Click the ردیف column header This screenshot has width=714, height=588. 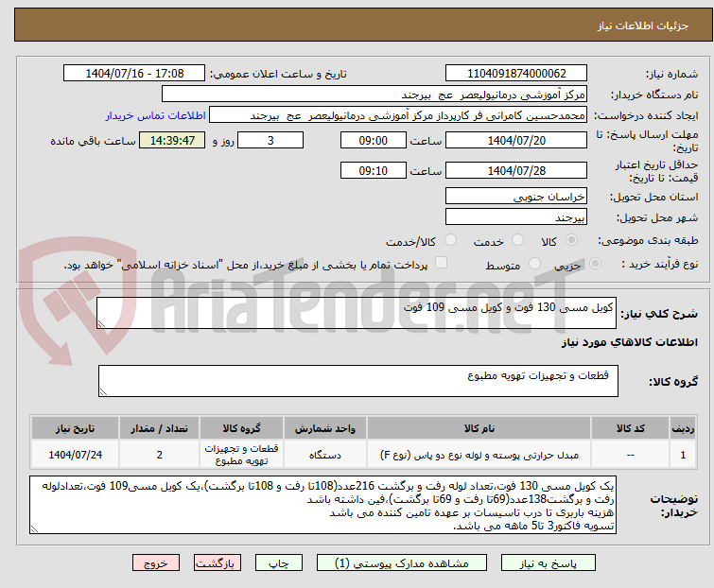tap(683, 428)
